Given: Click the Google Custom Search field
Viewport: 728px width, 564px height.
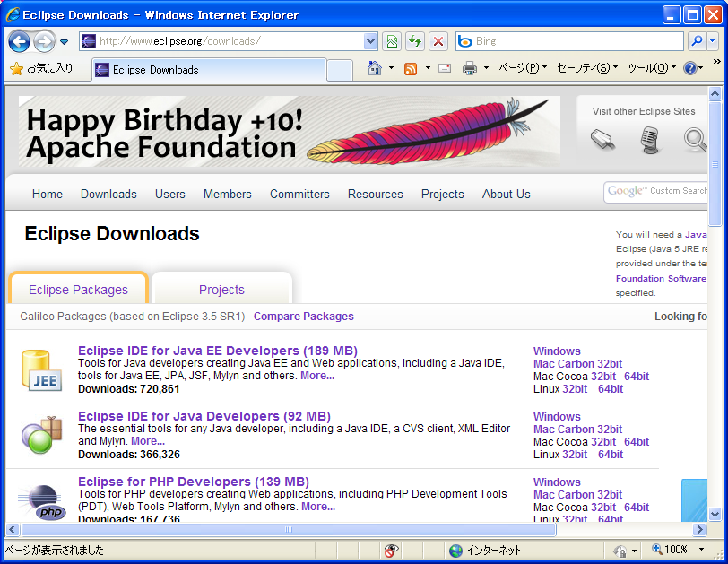Looking at the screenshot, I should coord(655,191).
